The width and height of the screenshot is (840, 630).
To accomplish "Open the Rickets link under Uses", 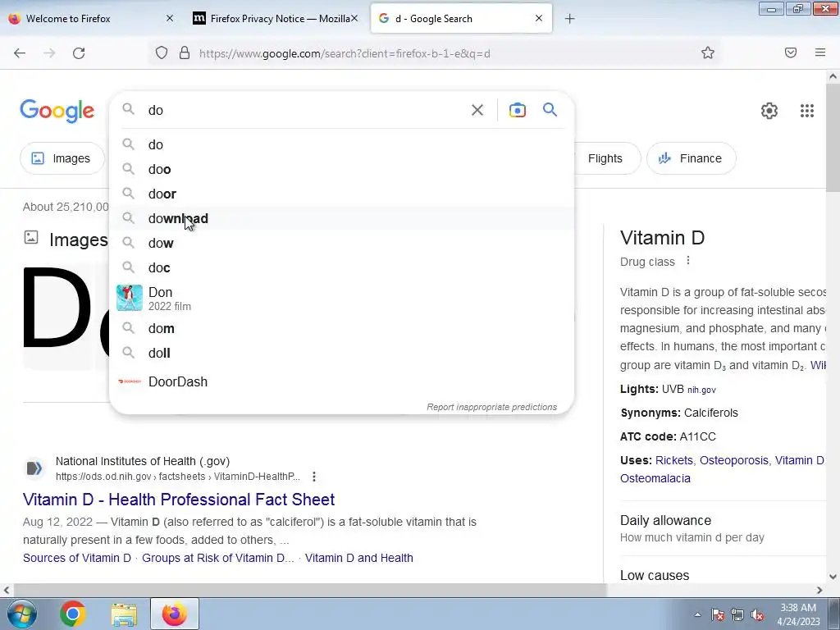I will click(674, 460).
